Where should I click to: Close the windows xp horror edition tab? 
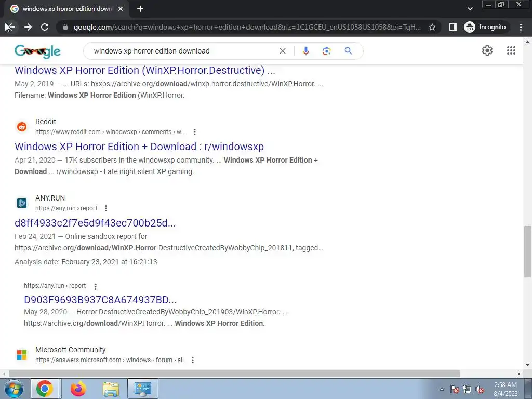pyautogui.click(x=121, y=9)
